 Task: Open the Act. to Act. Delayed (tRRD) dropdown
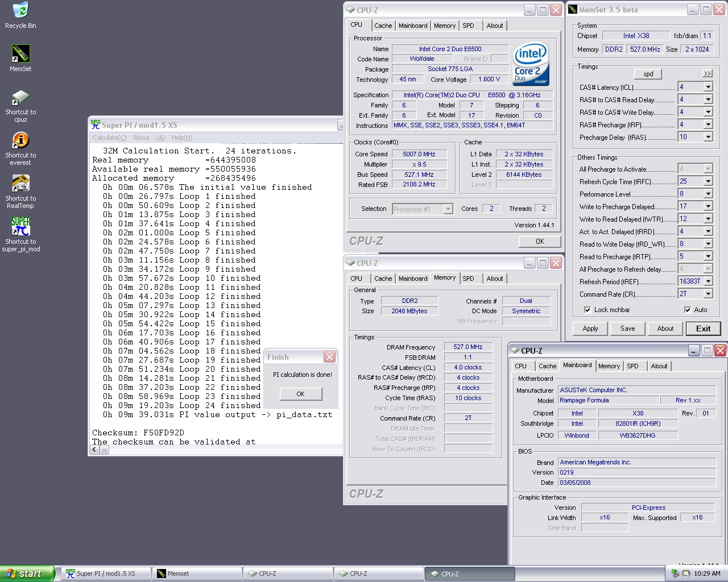(708, 231)
